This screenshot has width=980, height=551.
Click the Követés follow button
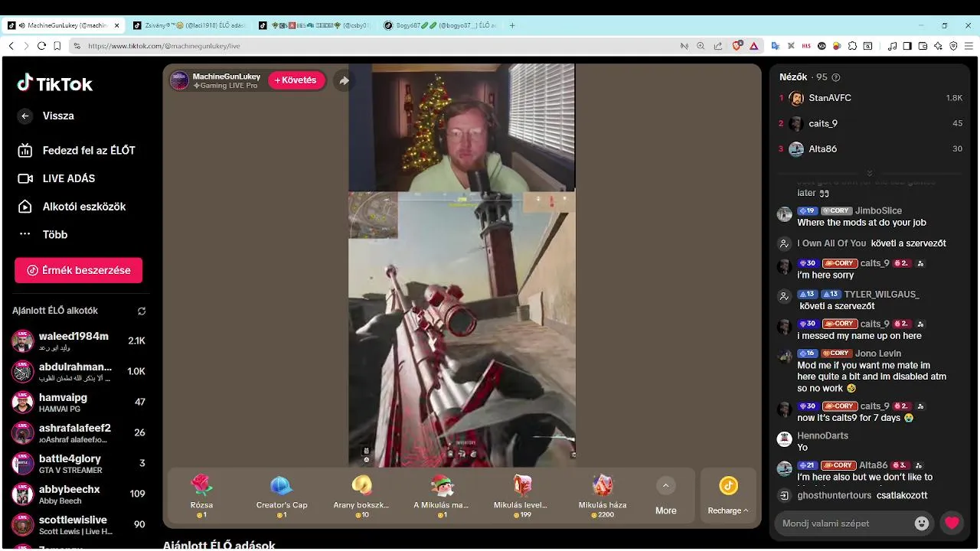[296, 80]
